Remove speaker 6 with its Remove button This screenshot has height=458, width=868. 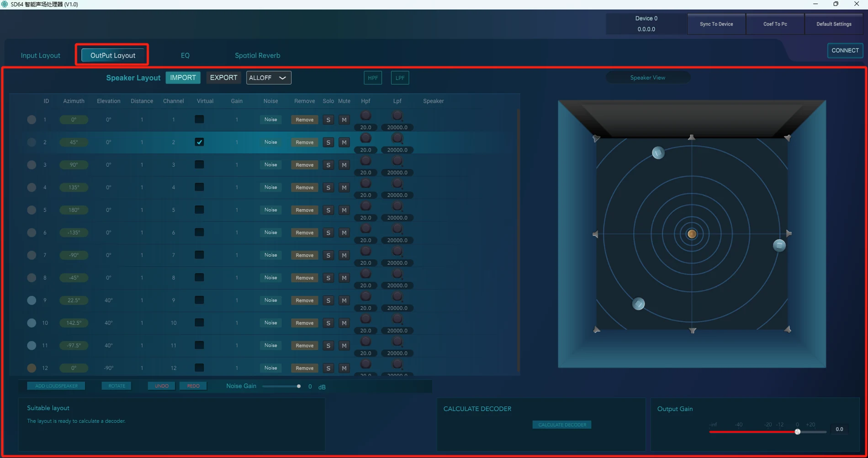(x=304, y=232)
